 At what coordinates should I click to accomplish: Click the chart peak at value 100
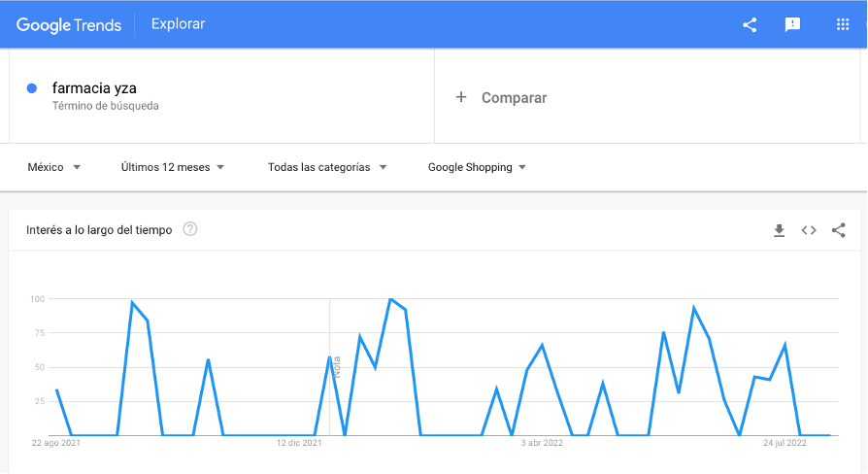click(391, 299)
